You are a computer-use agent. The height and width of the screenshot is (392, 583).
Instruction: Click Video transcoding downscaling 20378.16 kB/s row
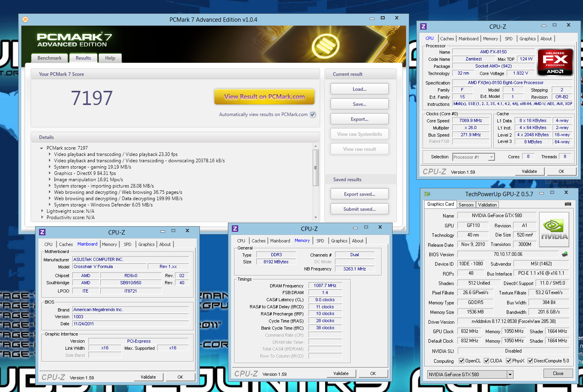pyautogui.click(x=139, y=161)
